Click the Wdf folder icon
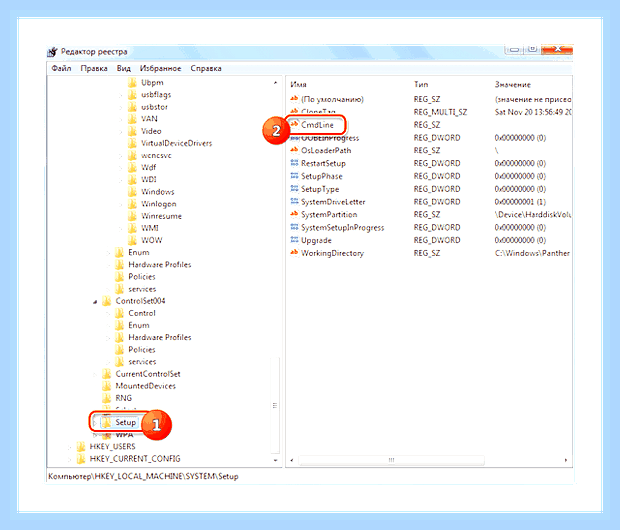The height and width of the screenshot is (530, 620). 132,167
